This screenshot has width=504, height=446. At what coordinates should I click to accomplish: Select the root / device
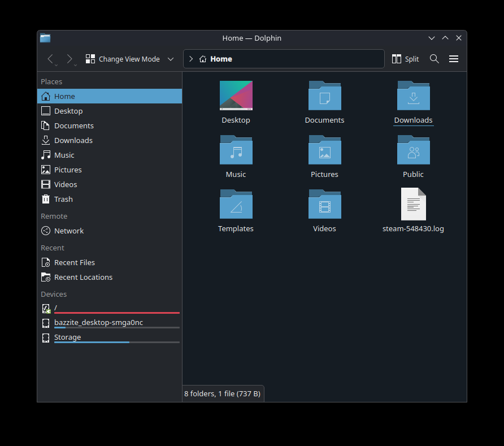click(110, 309)
